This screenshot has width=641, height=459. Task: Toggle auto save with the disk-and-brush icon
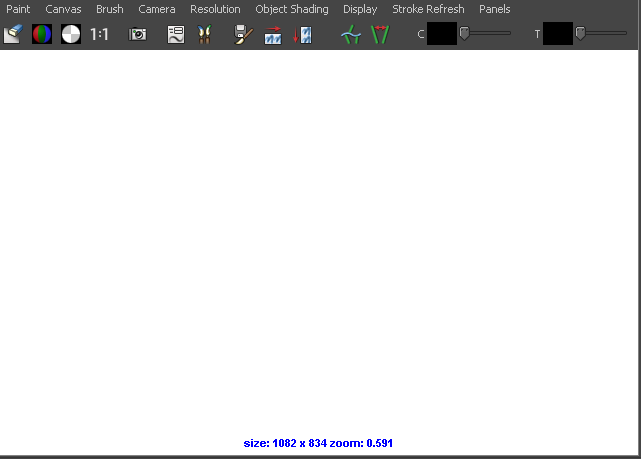pos(243,34)
